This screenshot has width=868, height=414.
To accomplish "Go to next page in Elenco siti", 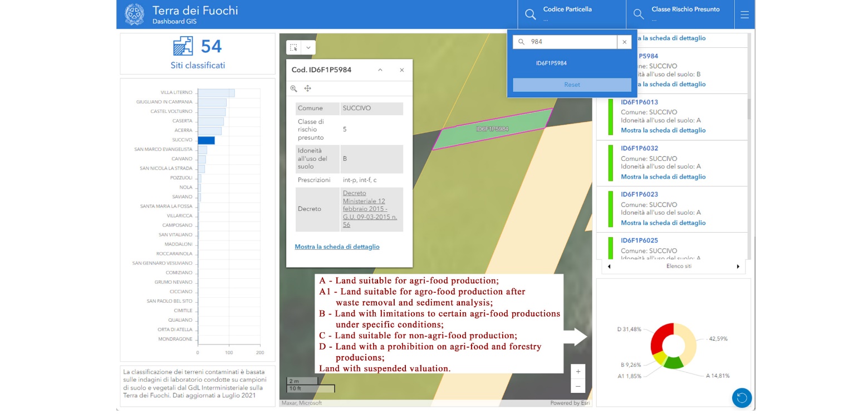I will (738, 267).
